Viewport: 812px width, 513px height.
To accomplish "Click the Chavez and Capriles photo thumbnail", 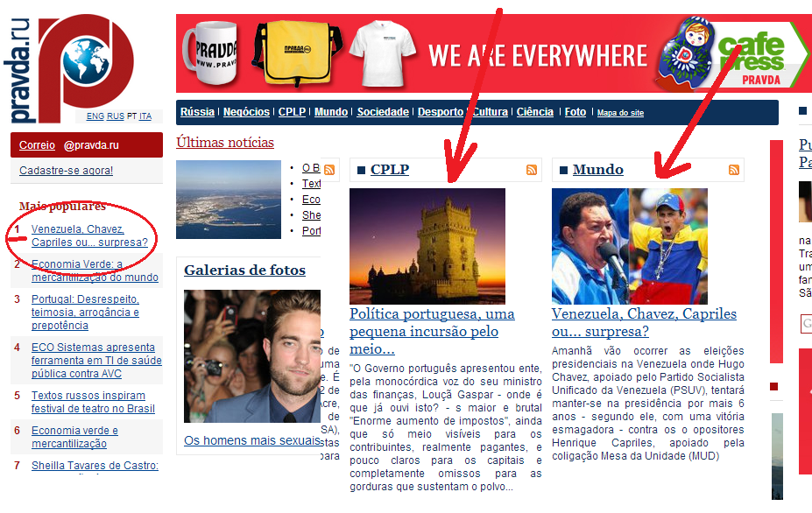I will [630, 246].
